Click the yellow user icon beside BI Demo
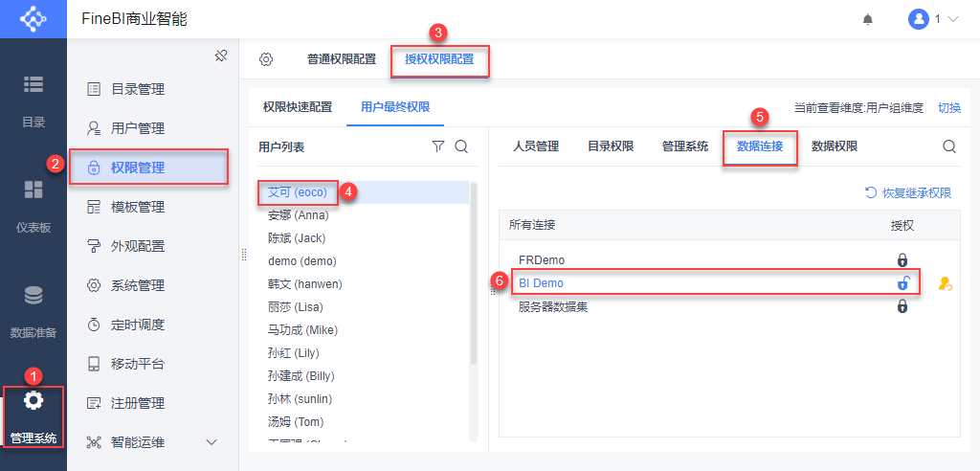Image resolution: width=980 pixels, height=471 pixels. point(946,283)
